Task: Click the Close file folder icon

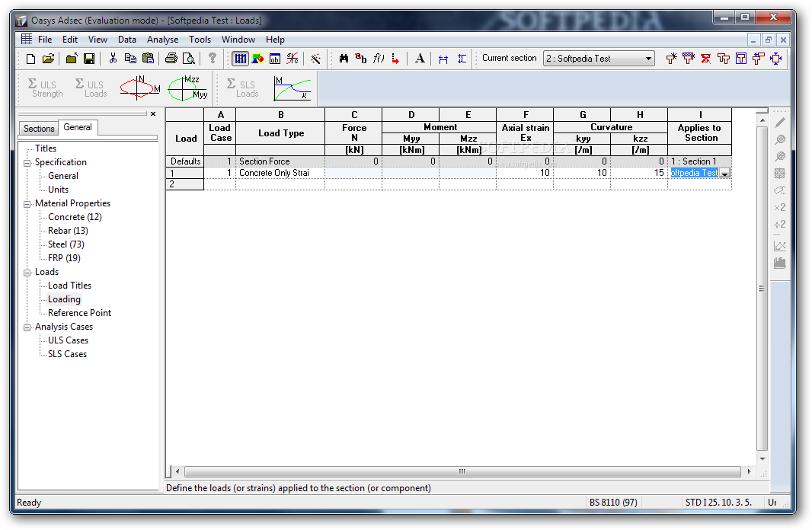Action: click(72, 59)
